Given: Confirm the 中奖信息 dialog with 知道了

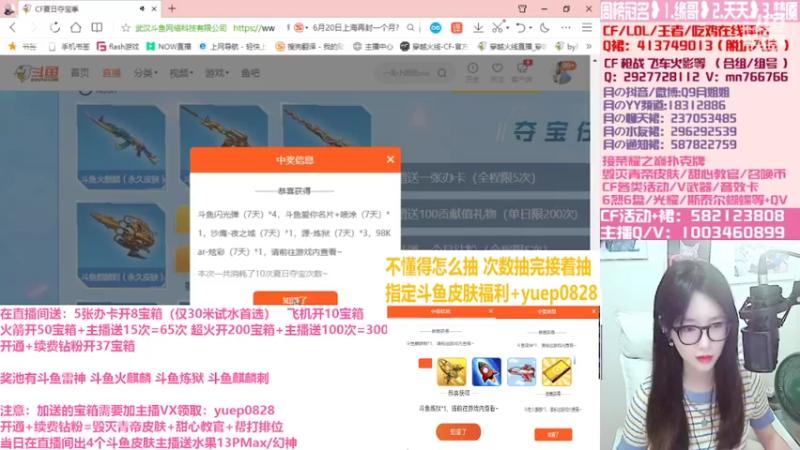Looking at the screenshot, I should click(x=295, y=299).
